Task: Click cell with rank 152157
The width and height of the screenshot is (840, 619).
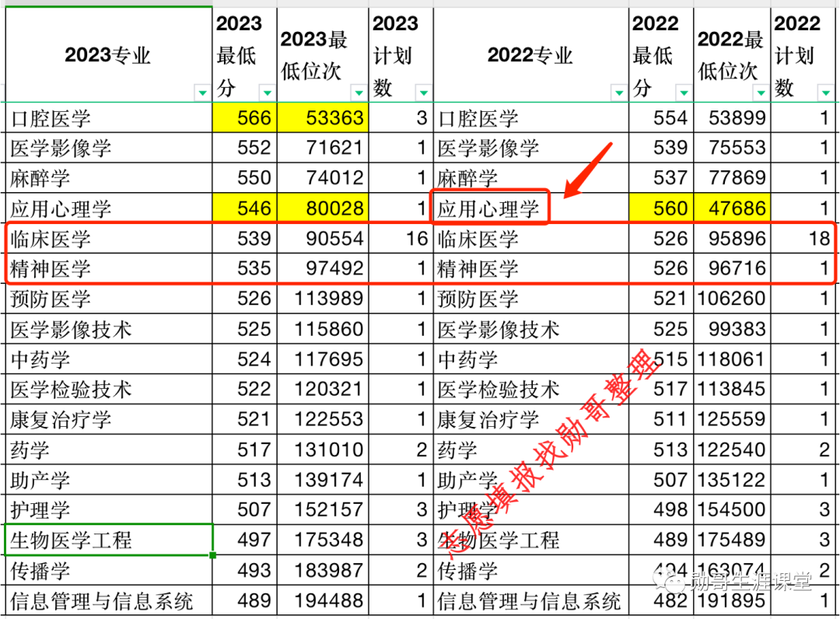Action: 323,509
